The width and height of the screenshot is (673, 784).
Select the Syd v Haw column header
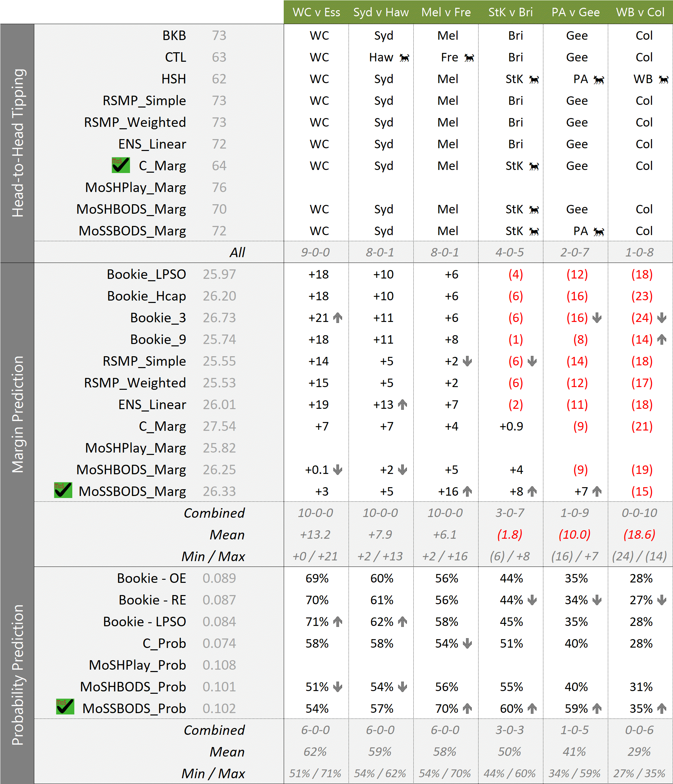[381, 12]
